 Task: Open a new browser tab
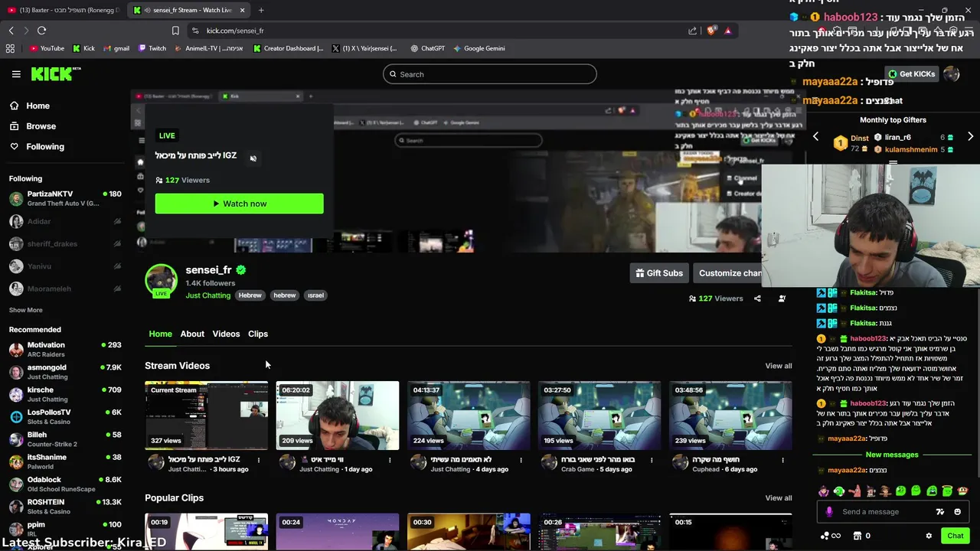[x=261, y=10]
